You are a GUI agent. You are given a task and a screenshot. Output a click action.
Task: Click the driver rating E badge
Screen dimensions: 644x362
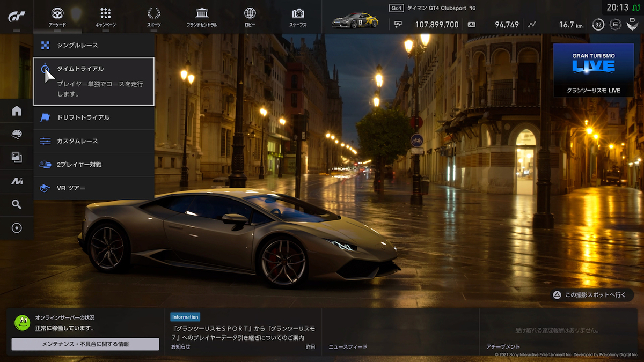tap(616, 25)
